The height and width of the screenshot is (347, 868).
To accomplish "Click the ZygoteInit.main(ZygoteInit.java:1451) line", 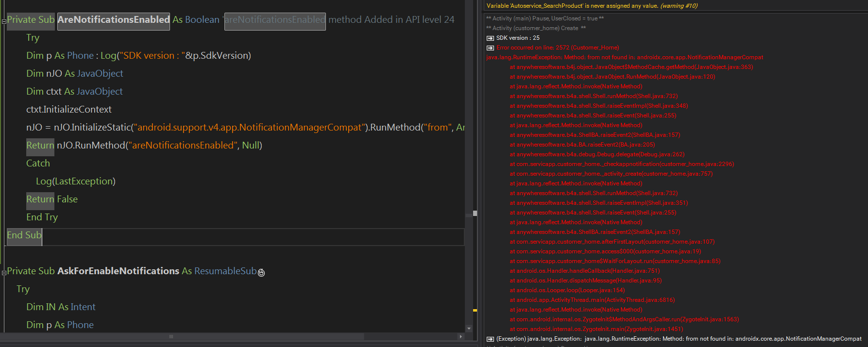I will [x=596, y=329].
